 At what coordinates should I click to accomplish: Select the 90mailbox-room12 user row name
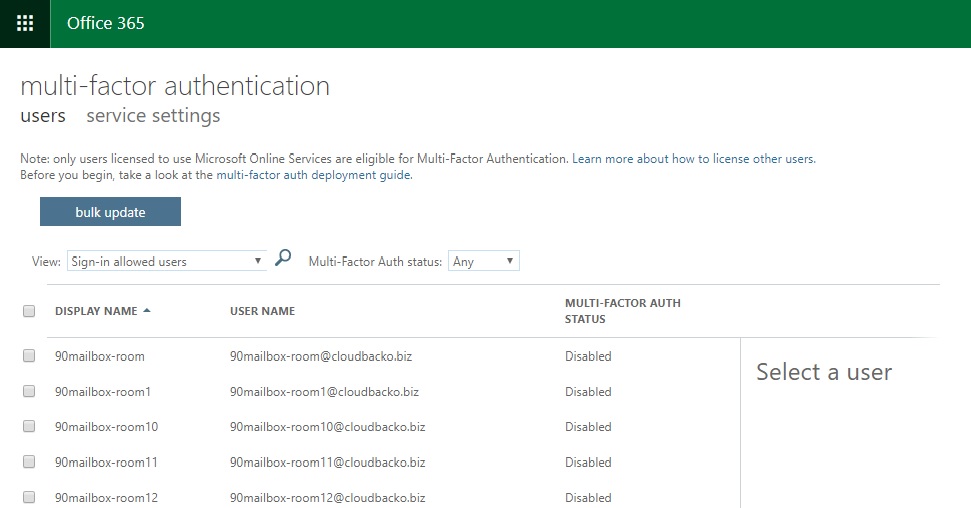coord(106,497)
